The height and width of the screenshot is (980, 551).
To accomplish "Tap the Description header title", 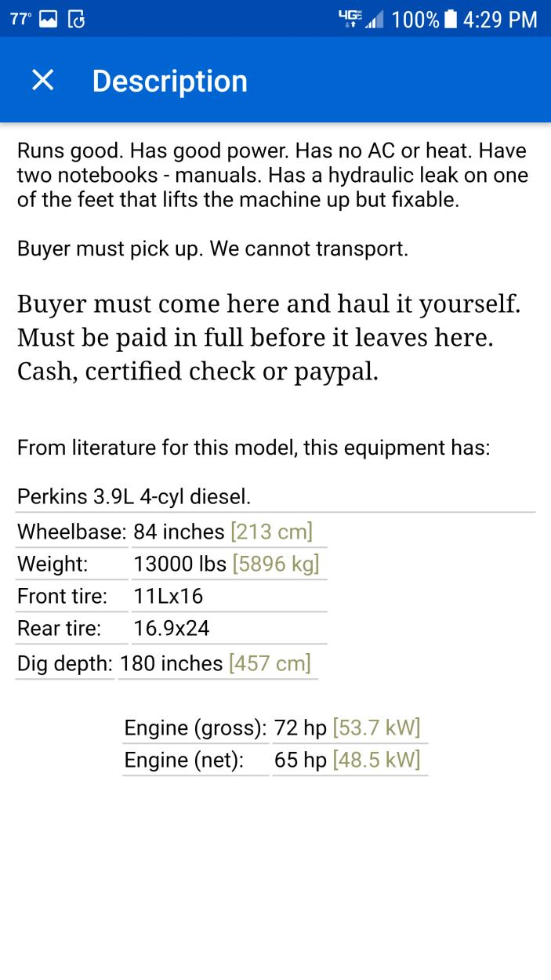I will [169, 81].
